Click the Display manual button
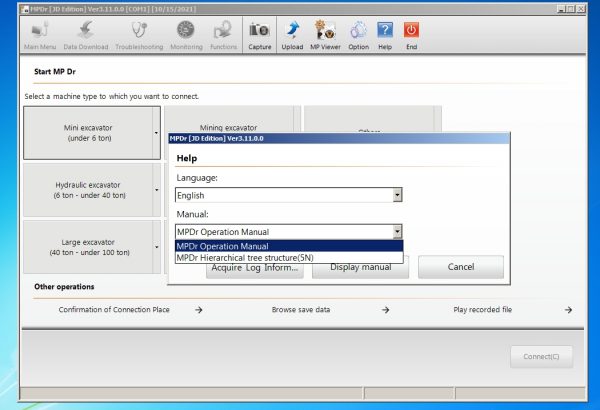The height and width of the screenshot is (410, 600). coord(360,270)
